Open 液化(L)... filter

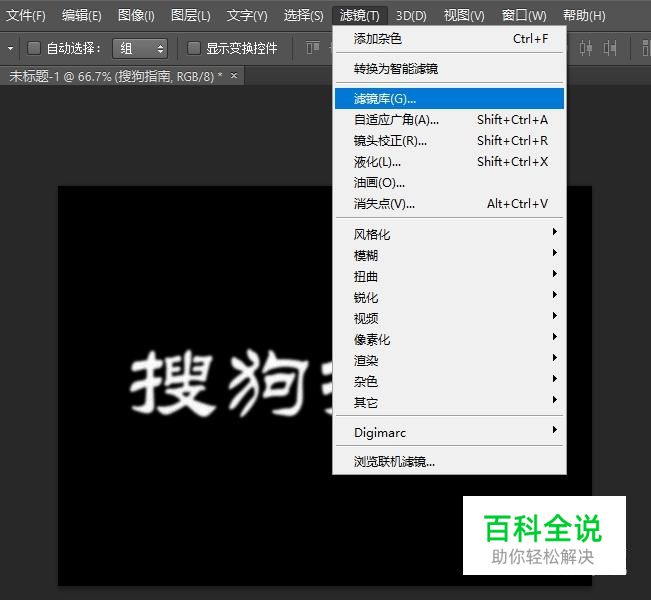click(x=450, y=162)
